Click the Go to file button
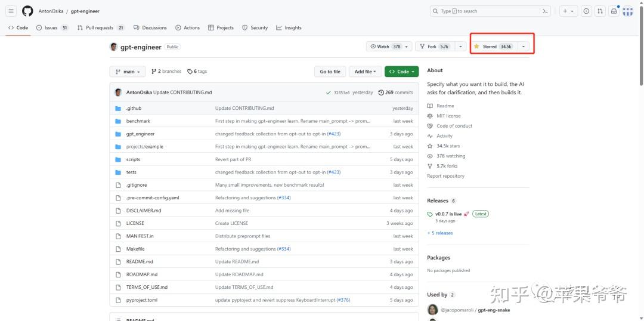644x321 pixels. point(330,72)
